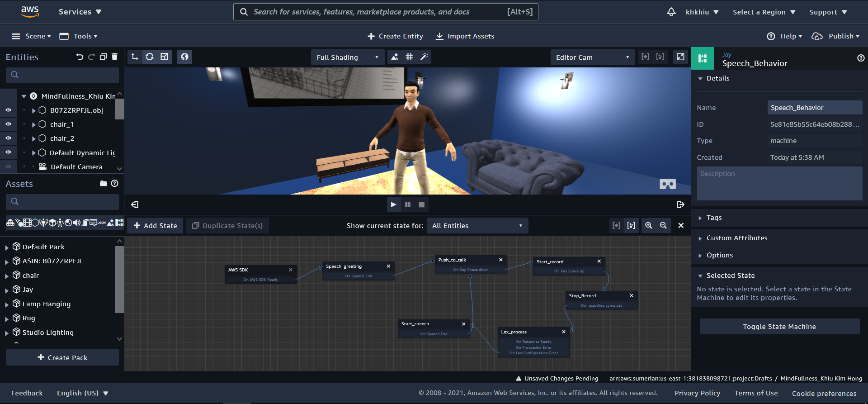
Task: Expand the B072ZRPFJL.obj entity node
Action: point(34,110)
